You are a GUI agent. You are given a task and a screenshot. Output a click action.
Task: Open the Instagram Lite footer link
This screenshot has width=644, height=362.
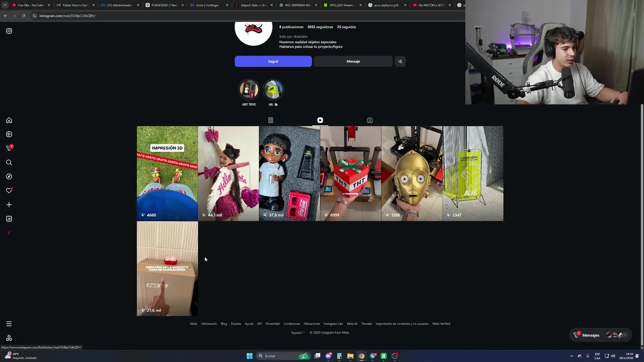tap(333, 324)
